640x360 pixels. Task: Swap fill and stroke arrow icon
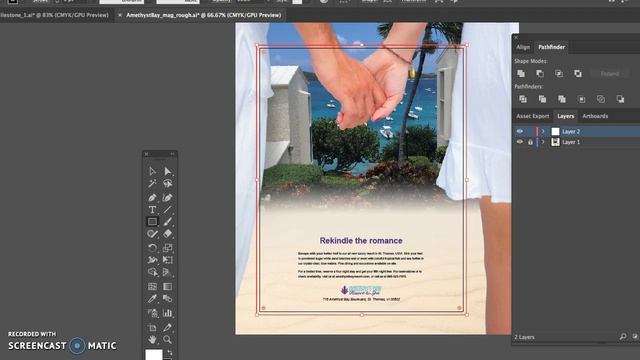pyautogui.click(x=170, y=353)
